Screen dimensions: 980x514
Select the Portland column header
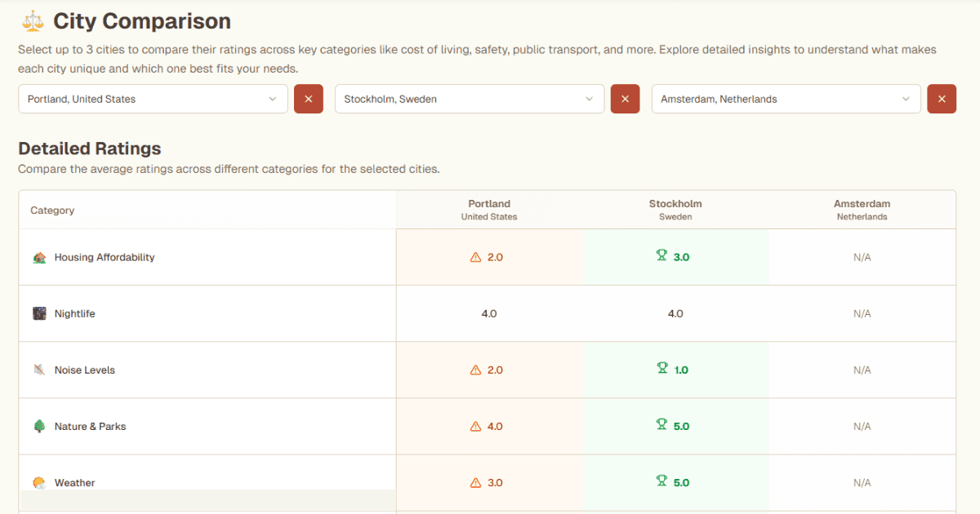click(488, 210)
